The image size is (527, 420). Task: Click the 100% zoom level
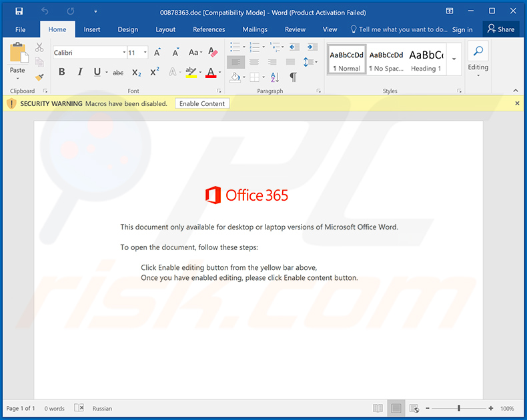pos(507,409)
